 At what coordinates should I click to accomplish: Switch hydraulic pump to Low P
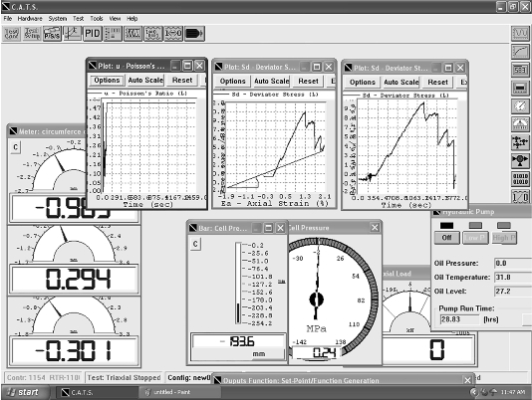pos(475,238)
